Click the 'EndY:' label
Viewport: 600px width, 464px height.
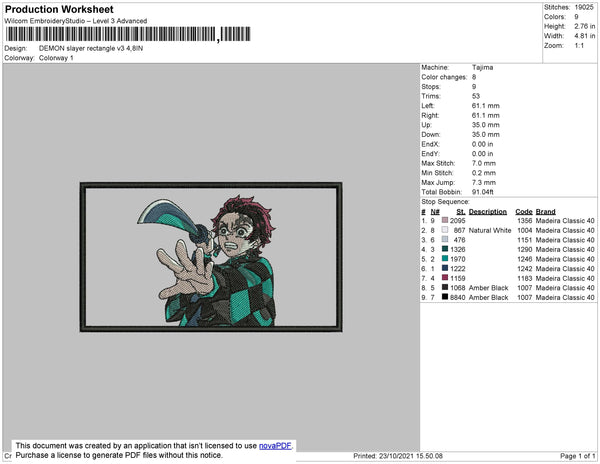point(430,154)
